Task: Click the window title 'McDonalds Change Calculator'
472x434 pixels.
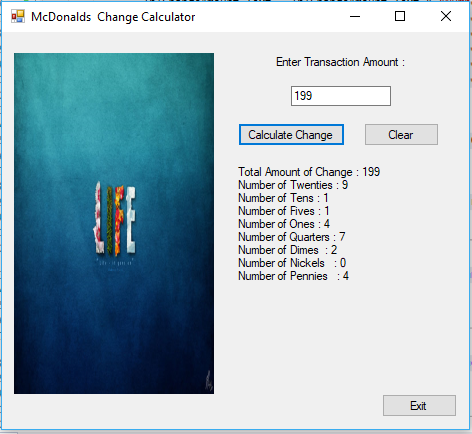Action: pos(113,17)
